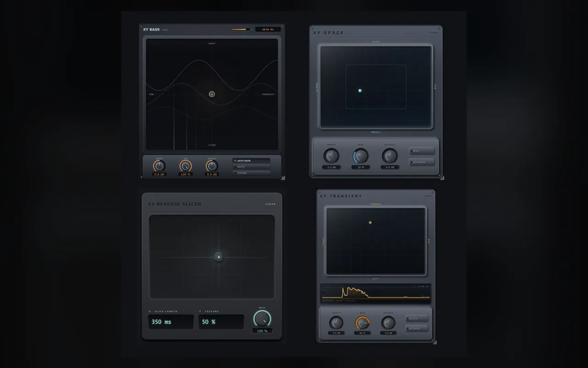Image resolution: width=588 pixels, height=368 pixels.
Task: Click the XY REVERSE SLICER title
Action: pyautogui.click(x=175, y=204)
